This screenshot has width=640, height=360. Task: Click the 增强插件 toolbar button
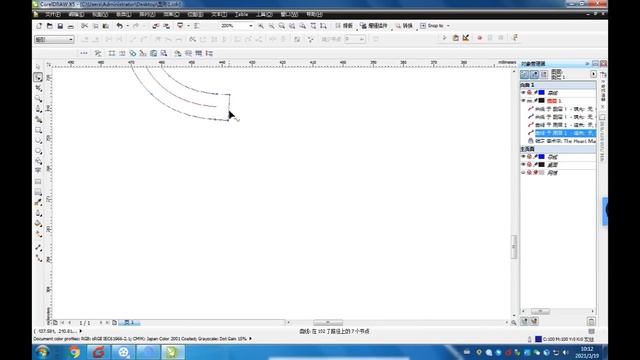(374, 26)
